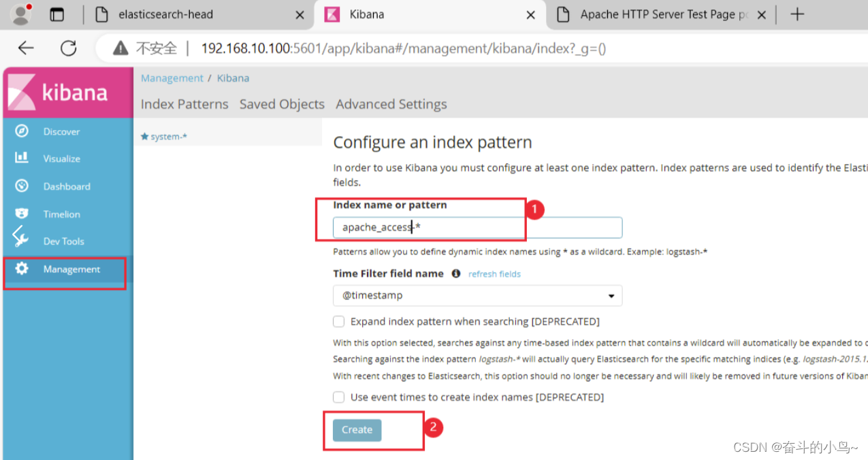Click the Time Filter field name label
The width and height of the screenshot is (868, 460).
tap(388, 274)
